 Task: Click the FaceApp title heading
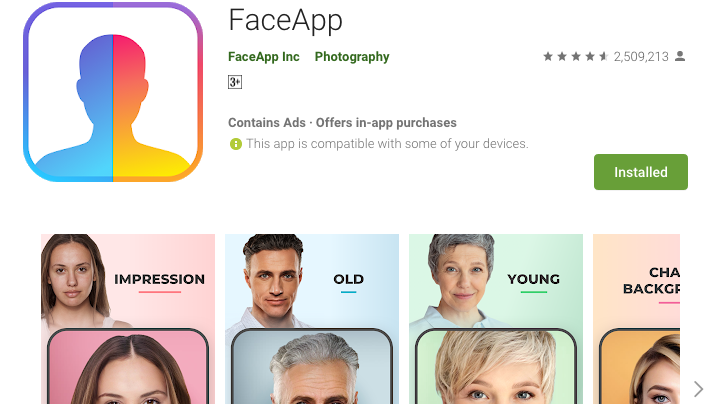tap(285, 21)
